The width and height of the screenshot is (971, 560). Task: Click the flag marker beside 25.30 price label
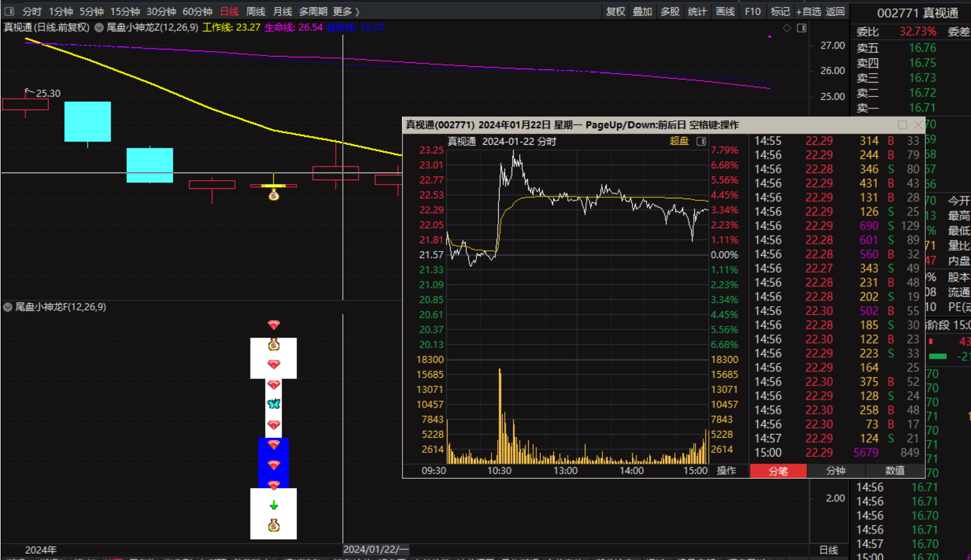pos(28,92)
